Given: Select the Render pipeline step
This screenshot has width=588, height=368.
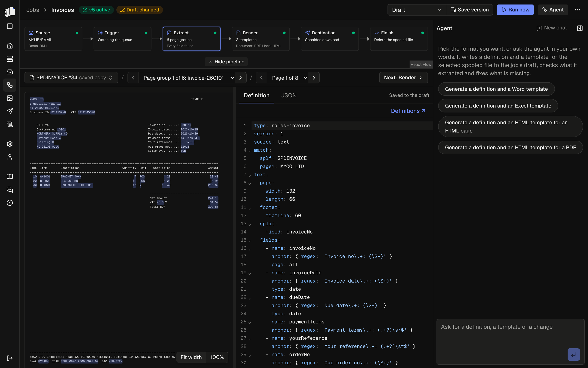Looking at the screenshot, I should coord(261,39).
